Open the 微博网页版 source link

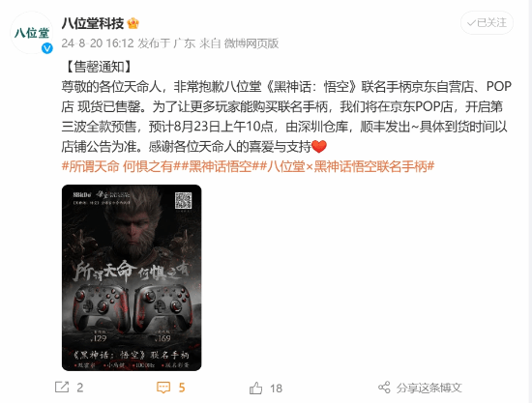pyautogui.click(x=251, y=43)
